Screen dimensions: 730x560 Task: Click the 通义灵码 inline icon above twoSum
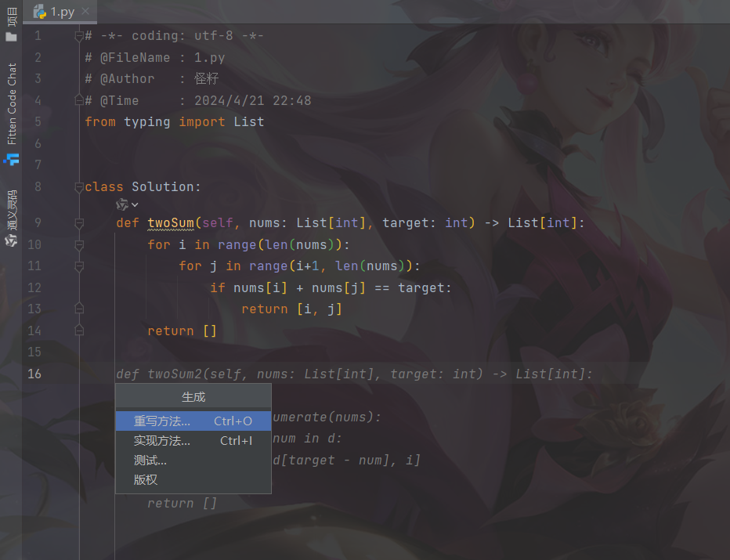click(122, 204)
